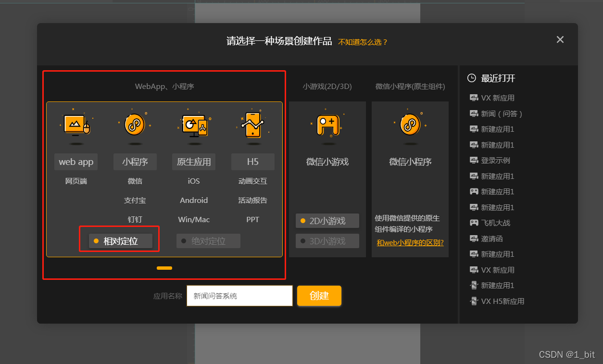
Task: Click the H5 phone chart icon
Action: coord(253,125)
